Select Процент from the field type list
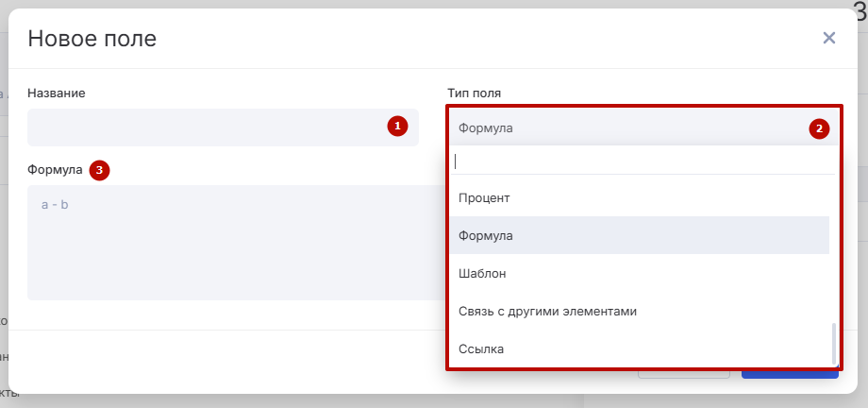Image resolution: width=868 pixels, height=408 pixels. 640,198
